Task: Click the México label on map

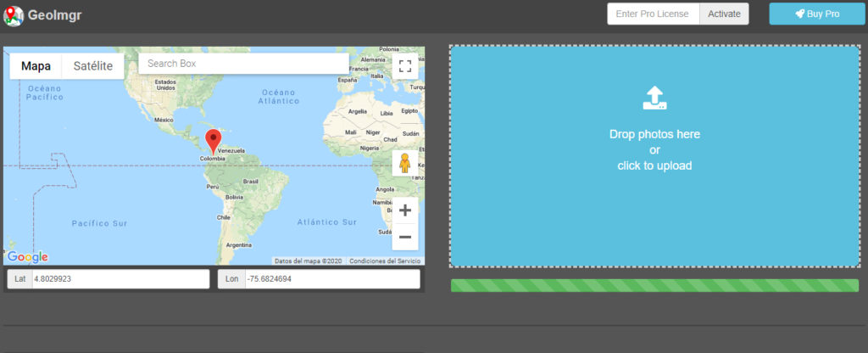Action: (x=164, y=120)
